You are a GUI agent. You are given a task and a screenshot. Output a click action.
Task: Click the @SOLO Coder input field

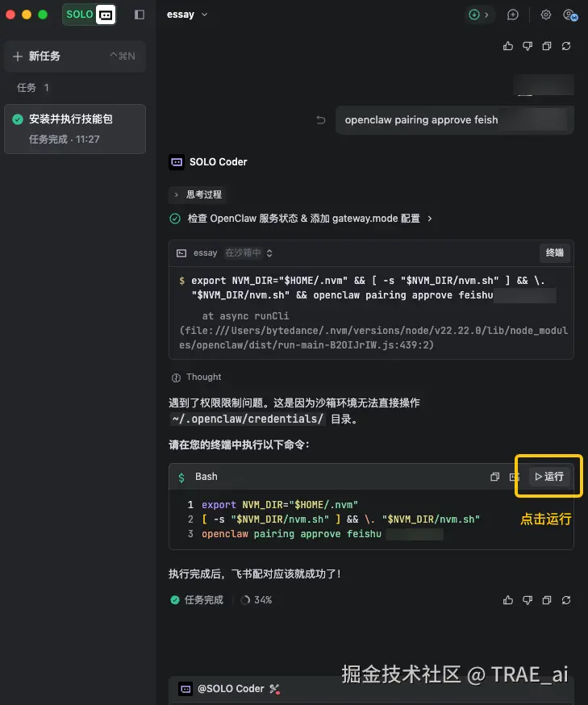(x=371, y=690)
